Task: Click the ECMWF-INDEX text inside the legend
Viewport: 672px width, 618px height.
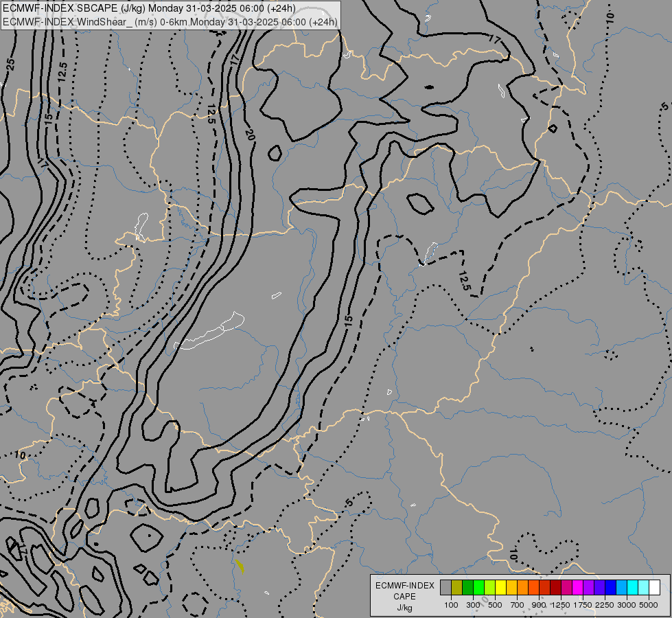Action: pos(404,586)
